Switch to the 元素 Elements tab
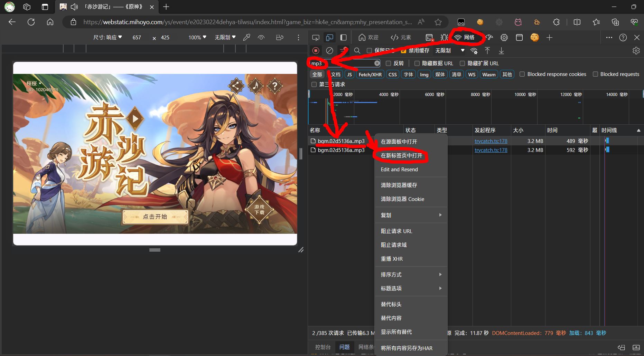Screen dimensions: 644x356 tap(401, 37)
